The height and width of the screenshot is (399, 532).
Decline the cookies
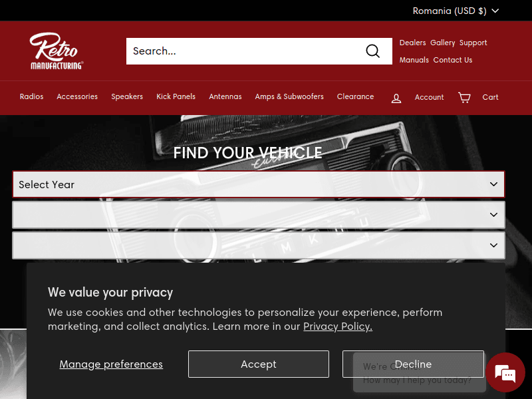coord(413,364)
